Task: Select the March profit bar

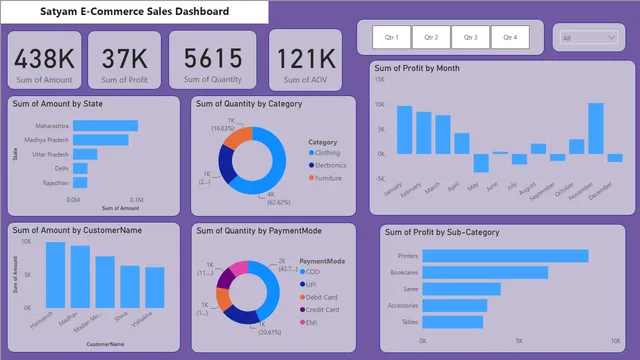Action: [443, 134]
